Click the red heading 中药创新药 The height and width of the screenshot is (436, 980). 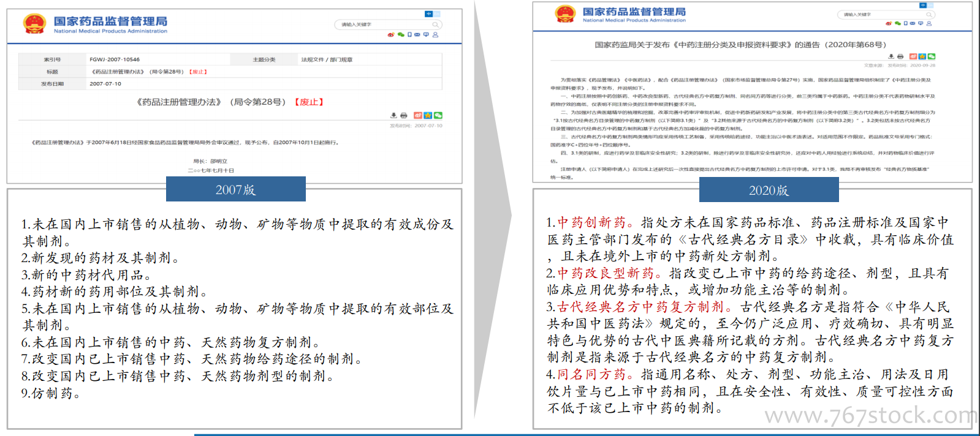point(595,222)
